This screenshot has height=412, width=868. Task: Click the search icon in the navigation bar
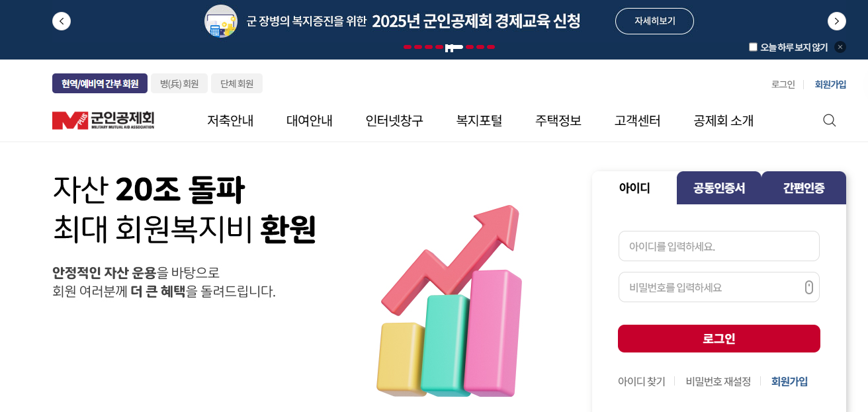point(829,120)
